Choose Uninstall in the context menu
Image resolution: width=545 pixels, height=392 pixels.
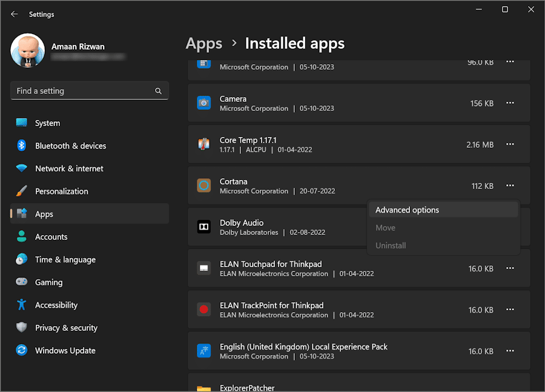(443, 245)
